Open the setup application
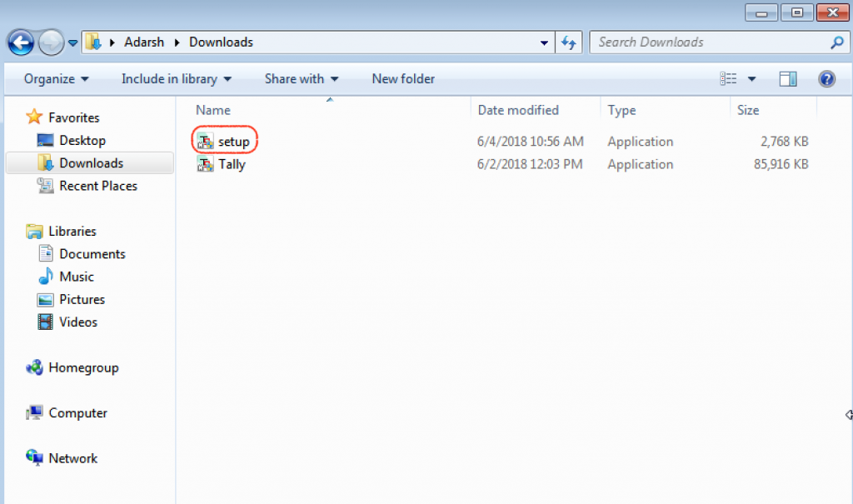Image resolution: width=853 pixels, height=504 pixels. (233, 141)
